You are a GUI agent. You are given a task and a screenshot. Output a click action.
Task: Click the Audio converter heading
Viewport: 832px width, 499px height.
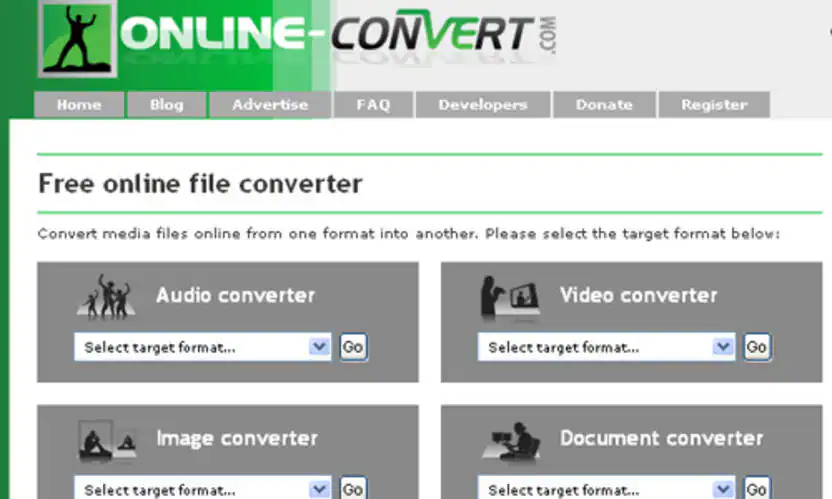coord(236,295)
